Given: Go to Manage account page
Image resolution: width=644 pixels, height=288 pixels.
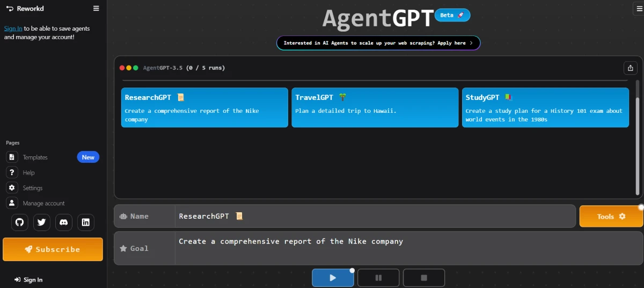Looking at the screenshot, I should click(x=43, y=203).
